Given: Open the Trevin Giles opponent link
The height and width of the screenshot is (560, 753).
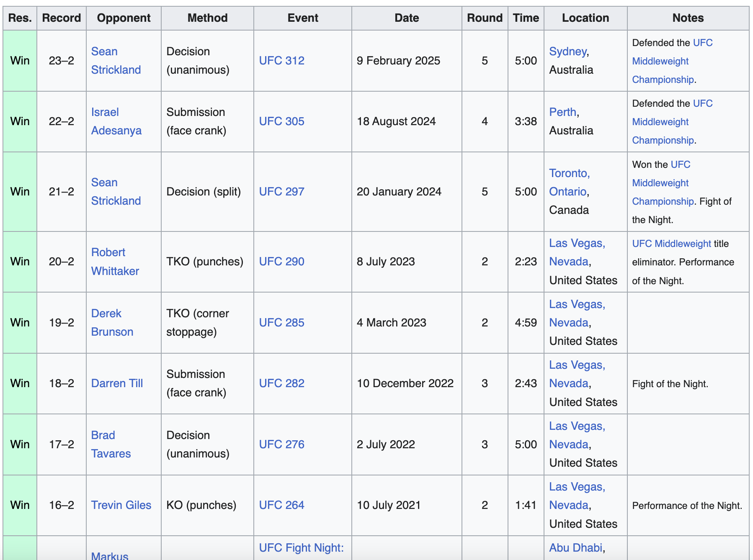Looking at the screenshot, I should point(121,505).
